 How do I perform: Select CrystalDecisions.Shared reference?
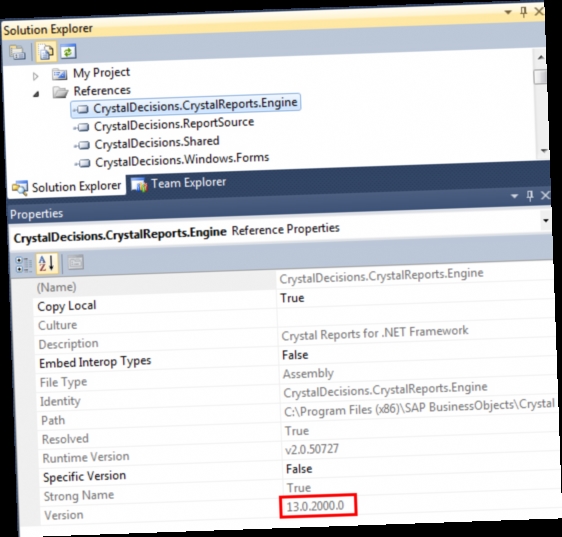pos(157,143)
